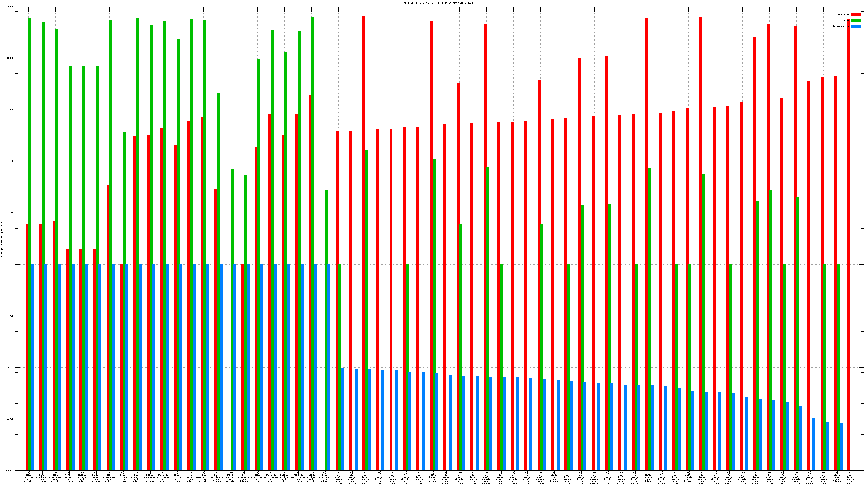The image size is (868, 488).
Task: Click the db.wpbl.info origin x-axis label
Action: (190, 477)
